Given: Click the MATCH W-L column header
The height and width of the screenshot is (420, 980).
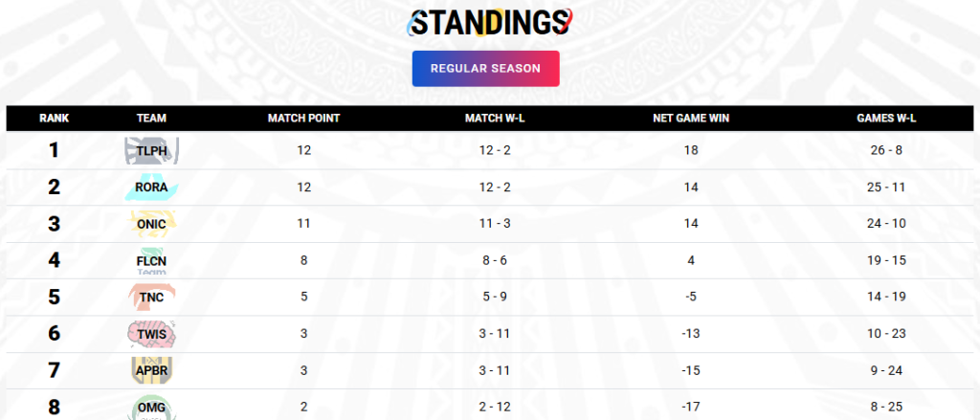Looking at the screenshot, I should 495,118.
